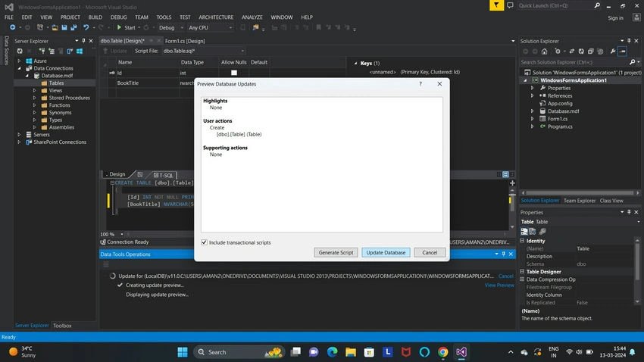Click the Save All toolbar icon
This screenshot has height=362, width=644.
pos(74,27)
